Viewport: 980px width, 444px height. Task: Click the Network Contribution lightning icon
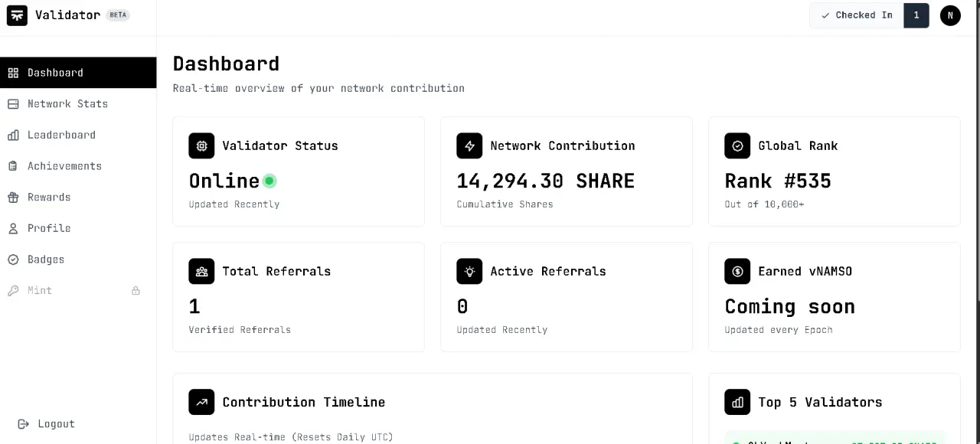point(469,145)
